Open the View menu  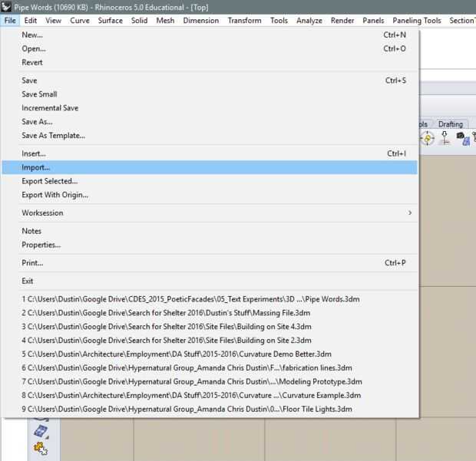point(53,21)
